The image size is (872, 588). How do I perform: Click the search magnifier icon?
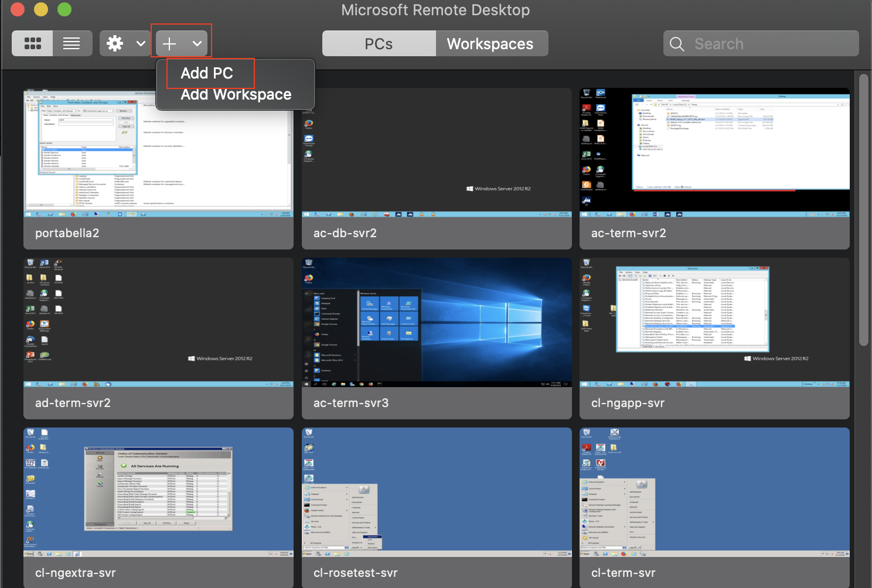point(677,44)
